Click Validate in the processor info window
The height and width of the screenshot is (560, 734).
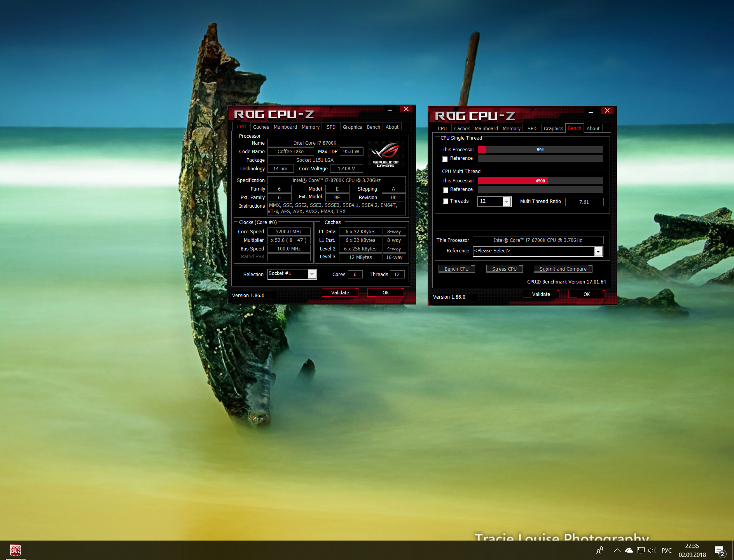(340, 293)
